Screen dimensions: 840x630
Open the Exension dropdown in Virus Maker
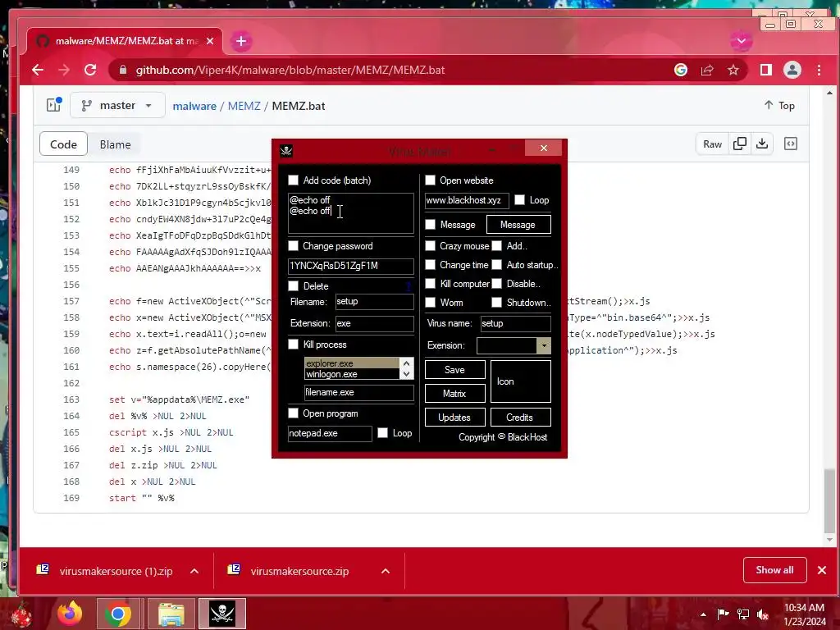click(x=543, y=345)
